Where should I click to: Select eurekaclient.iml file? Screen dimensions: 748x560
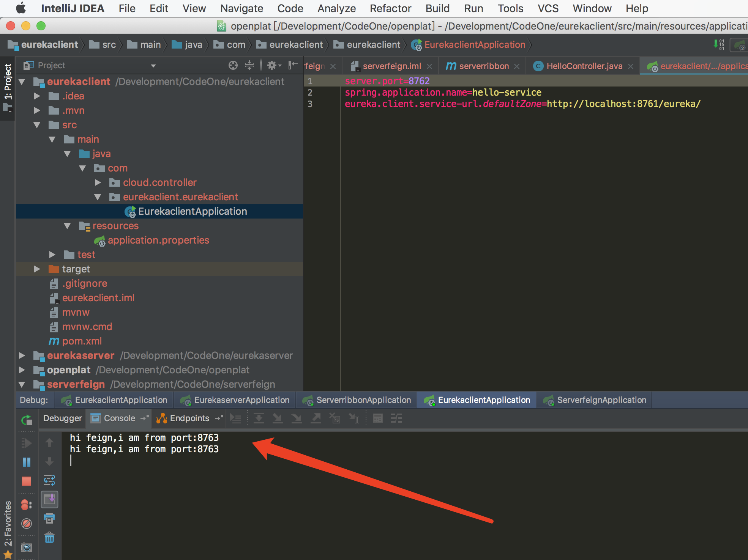98,298
